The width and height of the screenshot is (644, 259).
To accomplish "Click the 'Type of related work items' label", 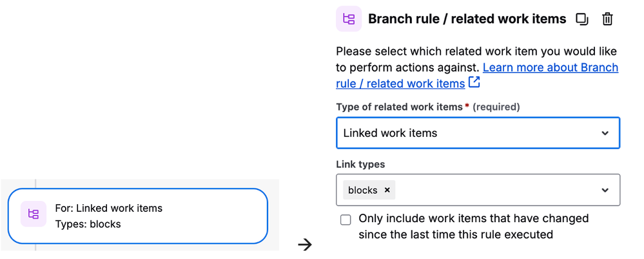I will coord(399,107).
